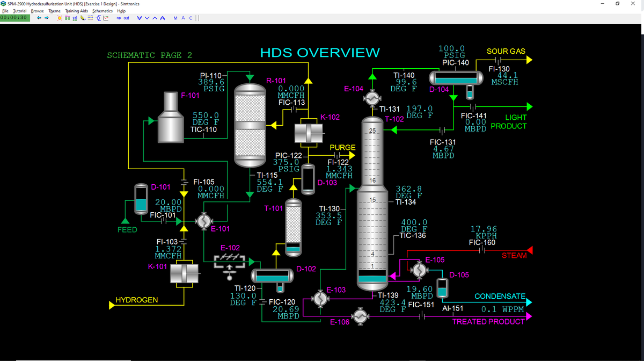Viewport: 644px width, 361px height.
Task: Open the FIC-120 flow controller
Action: [x=282, y=302]
